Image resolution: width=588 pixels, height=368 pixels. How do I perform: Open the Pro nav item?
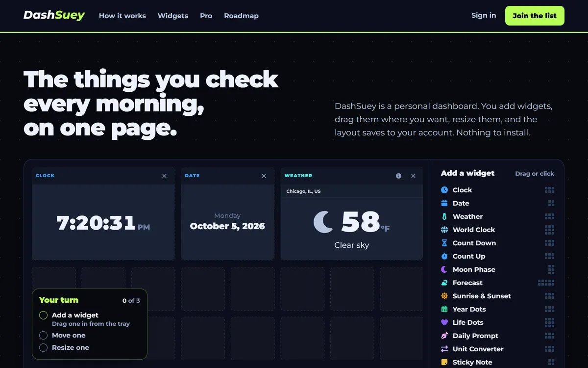pos(206,16)
